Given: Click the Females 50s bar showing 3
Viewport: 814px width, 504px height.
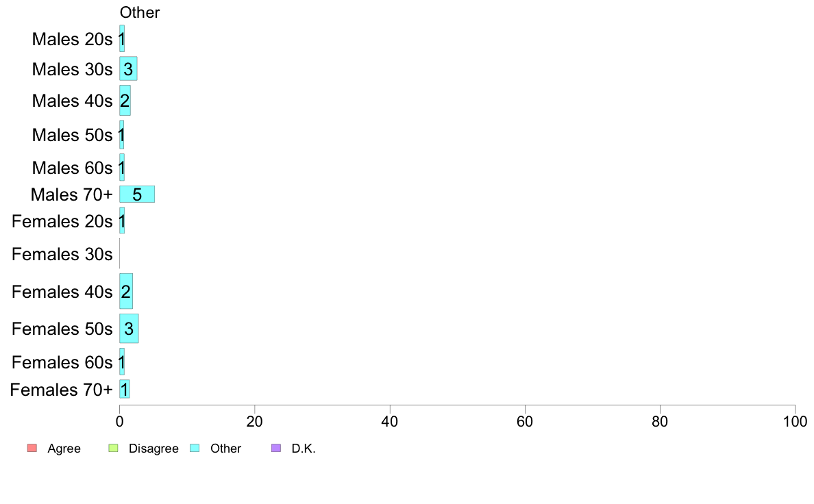Looking at the screenshot, I should tap(129, 329).
